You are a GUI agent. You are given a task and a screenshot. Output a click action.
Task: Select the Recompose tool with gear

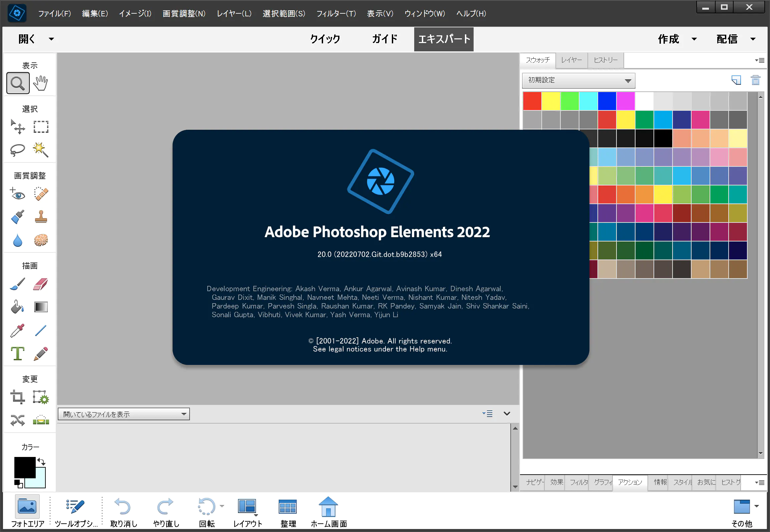pyautogui.click(x=41, y=397)
